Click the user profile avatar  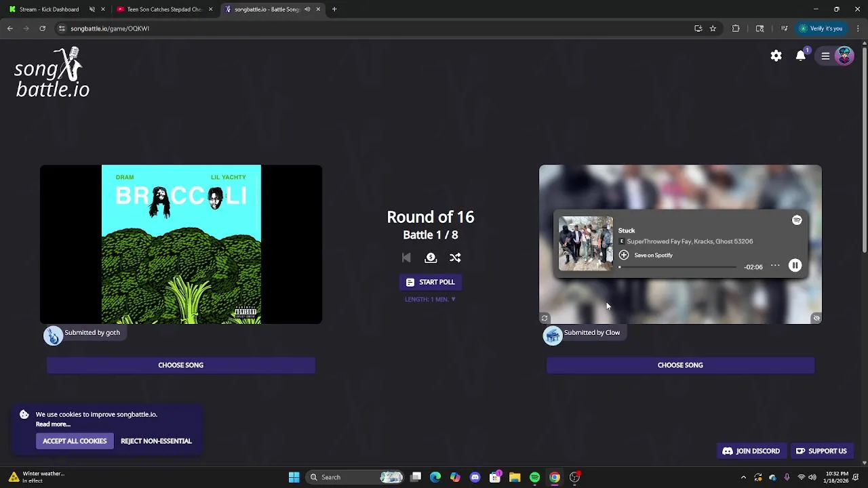[844, 56]
